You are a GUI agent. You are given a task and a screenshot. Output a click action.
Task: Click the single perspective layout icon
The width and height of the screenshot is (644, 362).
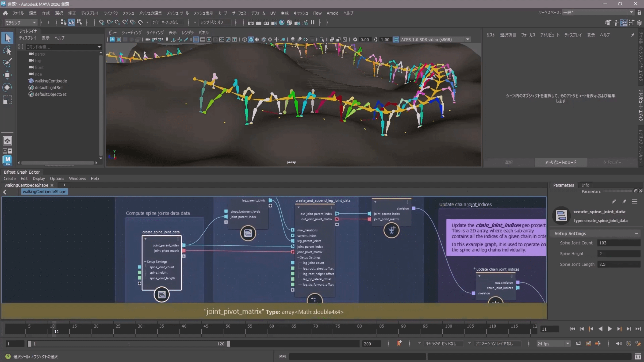pos(7,141)
